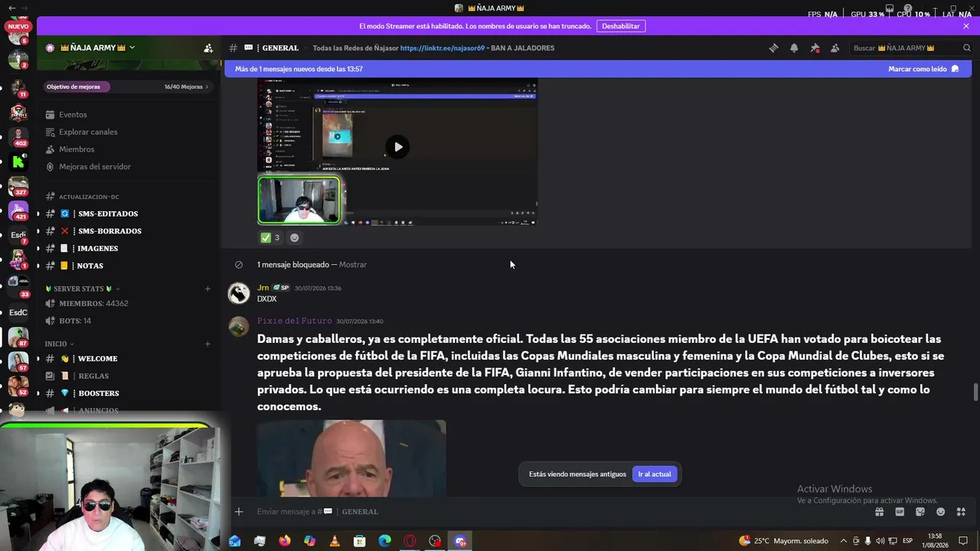
Task: Open Opera browser from the taskbar
Action: (410, 541)
